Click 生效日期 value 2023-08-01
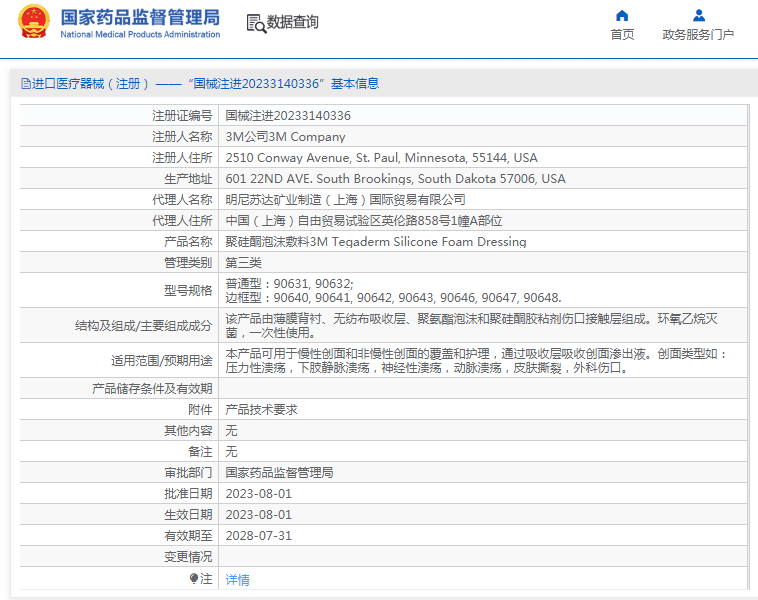The width and height of the screenshot is (758, 600). pos(259,514)
